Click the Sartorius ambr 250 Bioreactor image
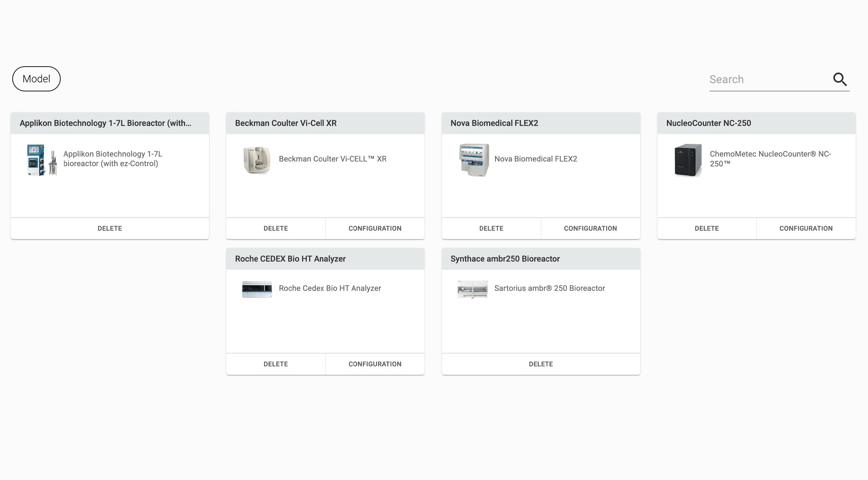868x480 pixels. coord(472,289)
